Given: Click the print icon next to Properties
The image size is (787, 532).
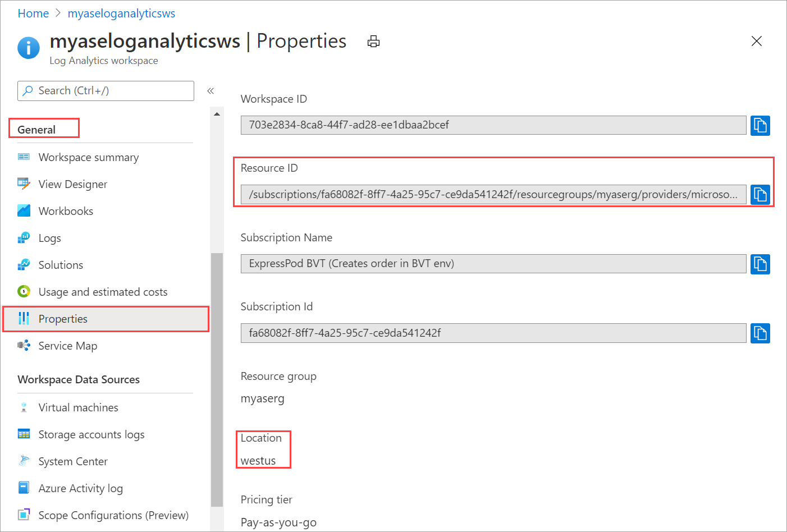Looking at the screenshot, I should coord(373,41).
